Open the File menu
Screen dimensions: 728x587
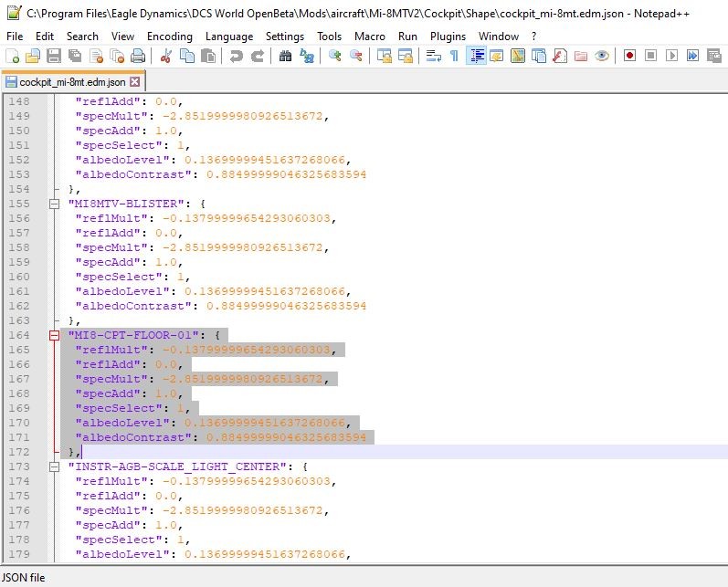tap(15, 37)
